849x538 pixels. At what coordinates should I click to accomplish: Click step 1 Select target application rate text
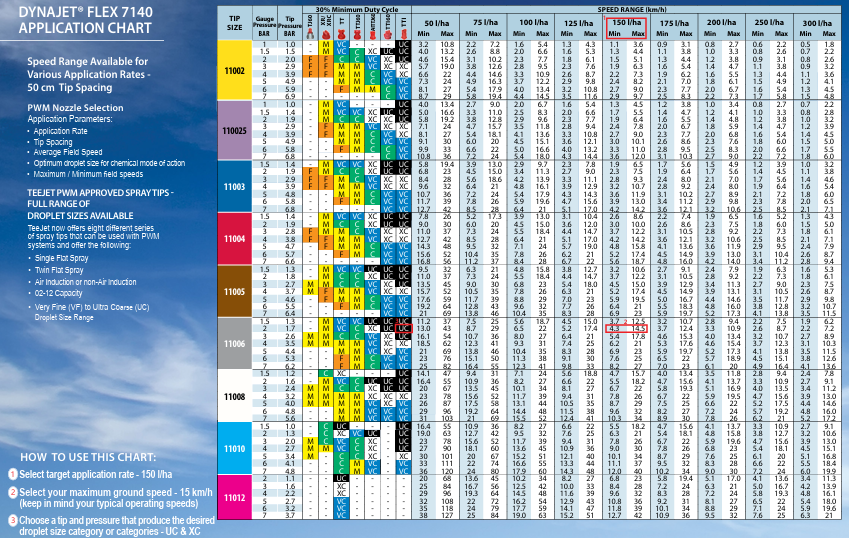[95, 474]
